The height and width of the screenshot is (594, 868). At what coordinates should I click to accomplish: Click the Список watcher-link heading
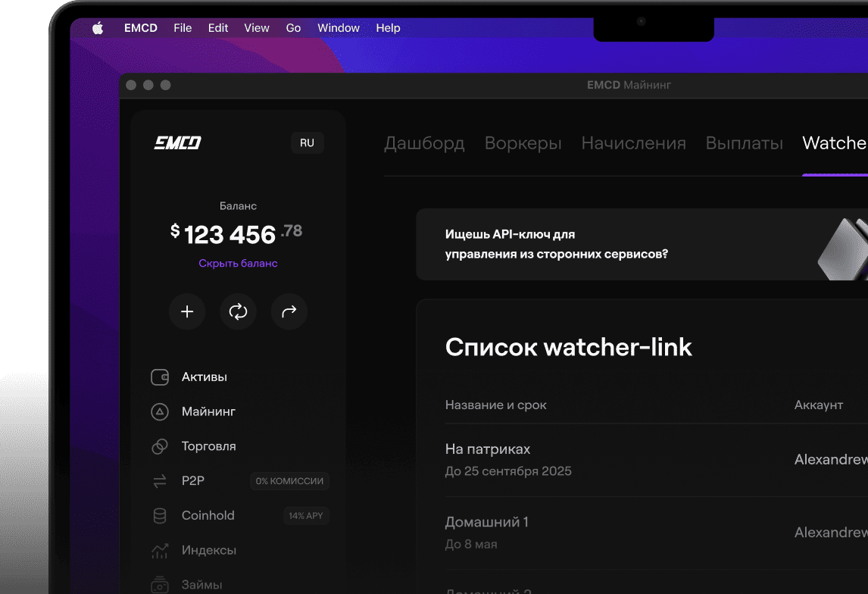point(569,347)
